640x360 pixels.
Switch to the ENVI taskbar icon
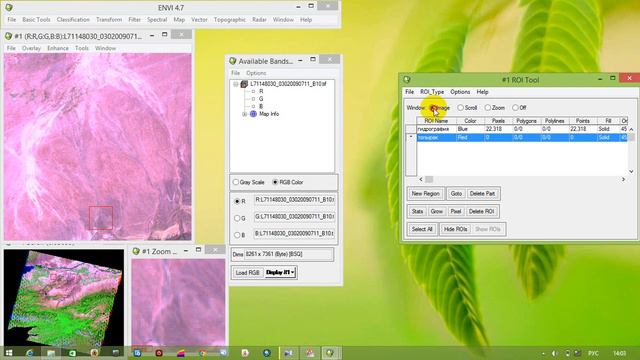330,353
